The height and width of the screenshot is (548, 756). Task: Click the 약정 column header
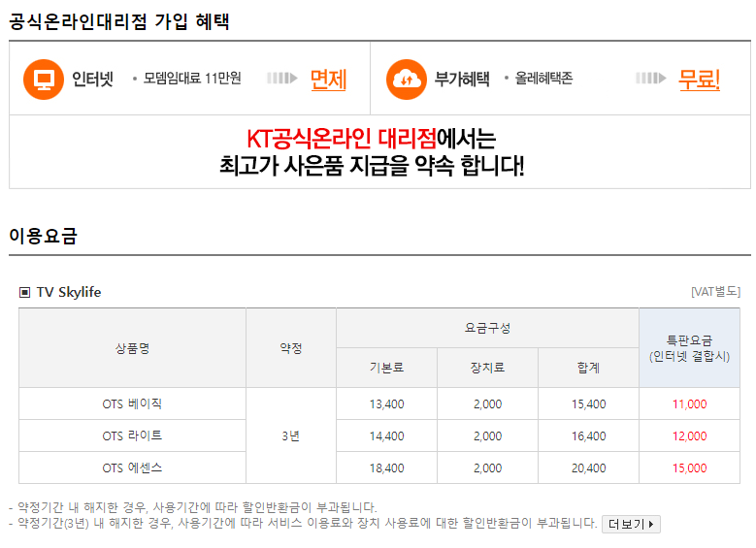click(x=291, y=348)
